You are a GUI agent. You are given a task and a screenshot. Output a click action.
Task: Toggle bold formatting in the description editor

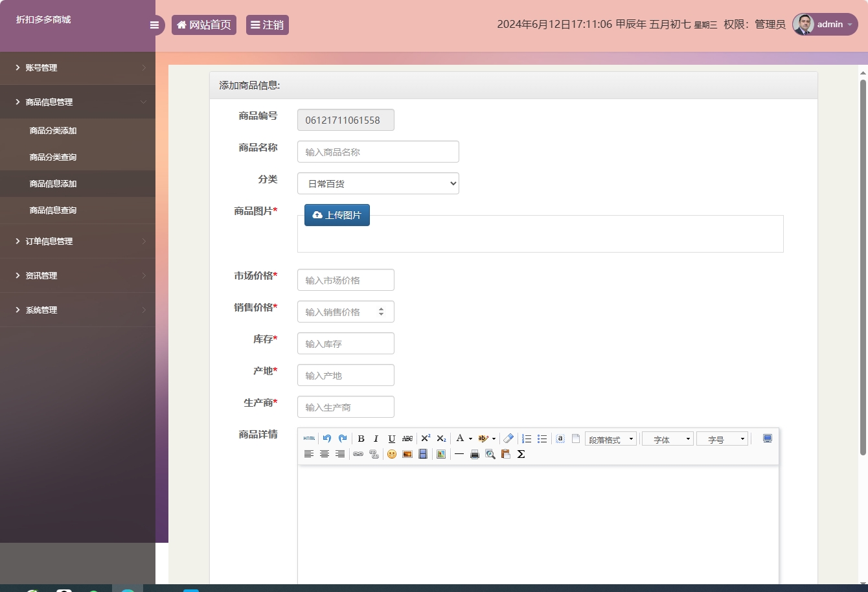361,438
